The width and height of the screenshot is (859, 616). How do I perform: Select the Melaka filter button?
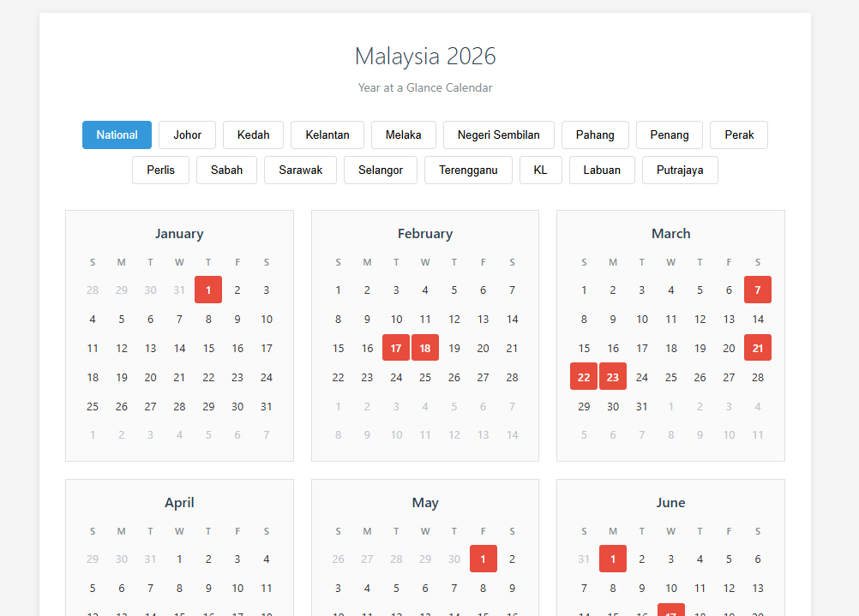[x=403, y=135]
